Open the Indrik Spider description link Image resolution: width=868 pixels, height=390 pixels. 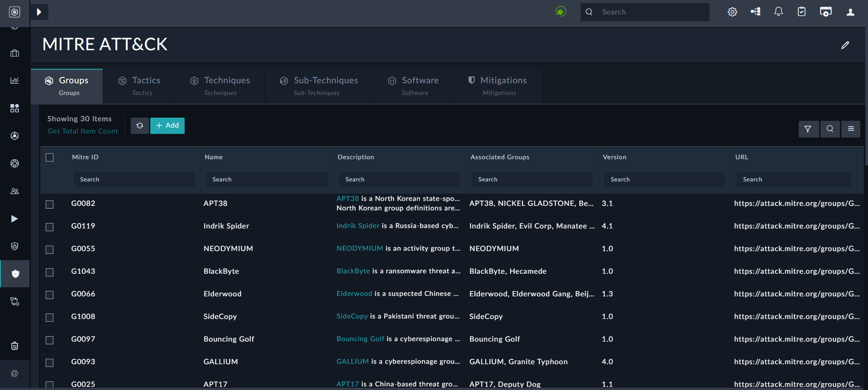358,226
